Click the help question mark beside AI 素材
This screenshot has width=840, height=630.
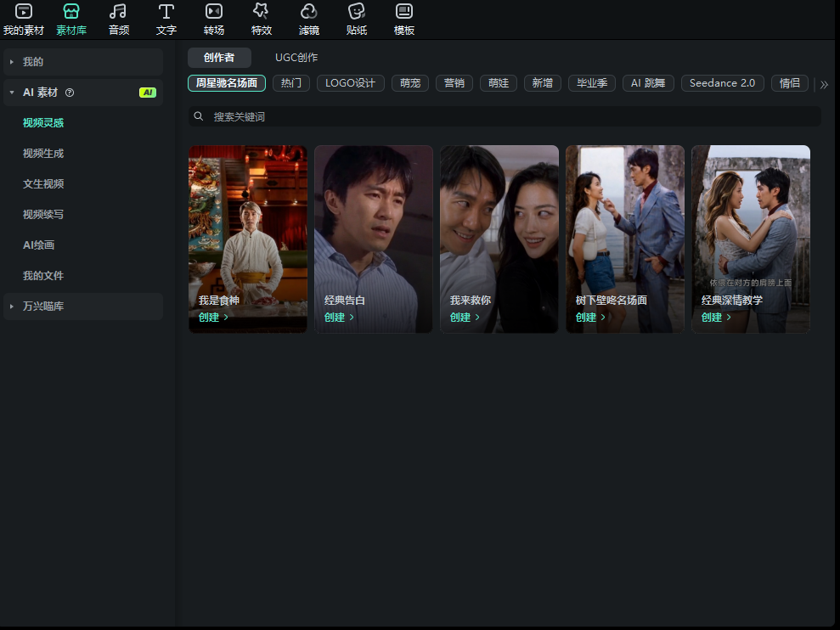tap(70, 93)
